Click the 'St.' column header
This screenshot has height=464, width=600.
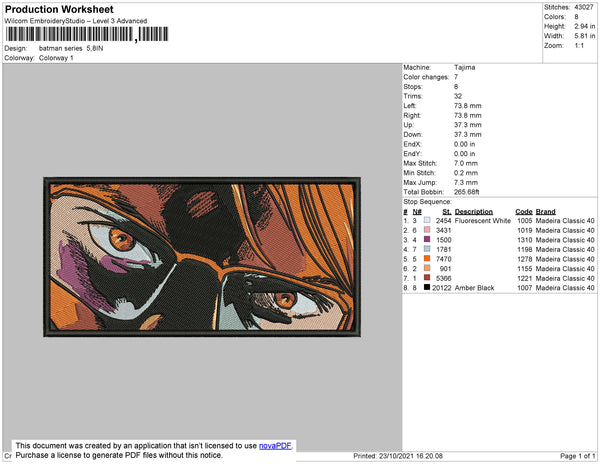pyautogui.click(x=447, y=212)
